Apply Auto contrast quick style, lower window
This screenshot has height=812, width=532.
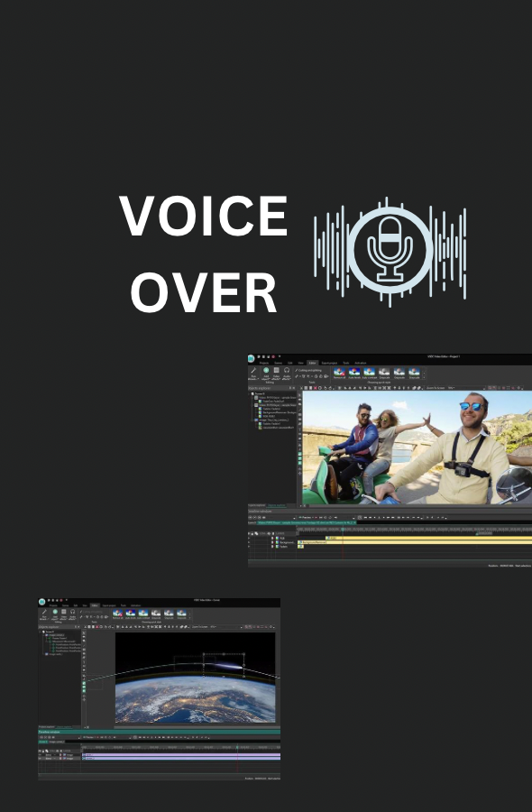tap(143, 614)
